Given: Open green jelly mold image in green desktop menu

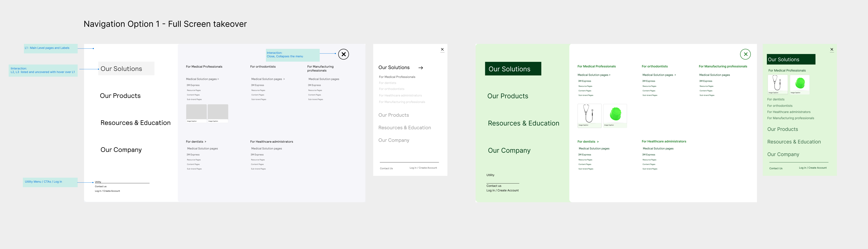Looking at the screenshot, I should coord(615,116).
